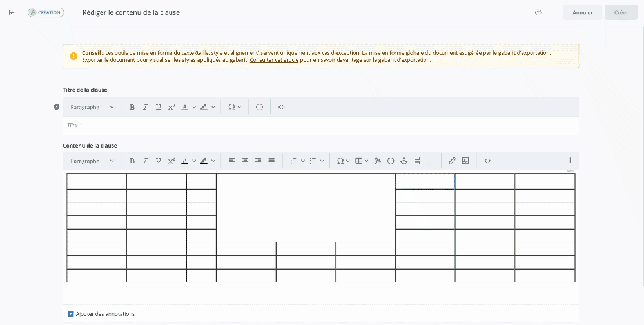Insert a horizontal line

click(x=430, y=161)
